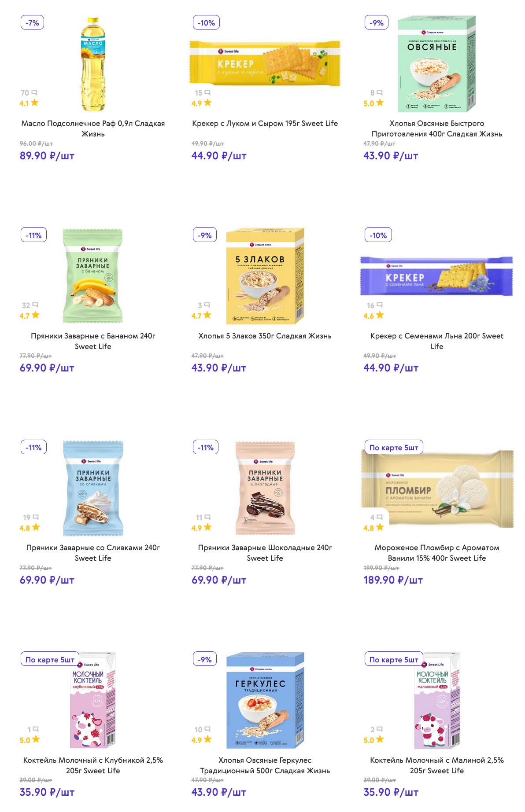Click the sunflower oil bottle image
525x812 pixels.
coord(93,64)
